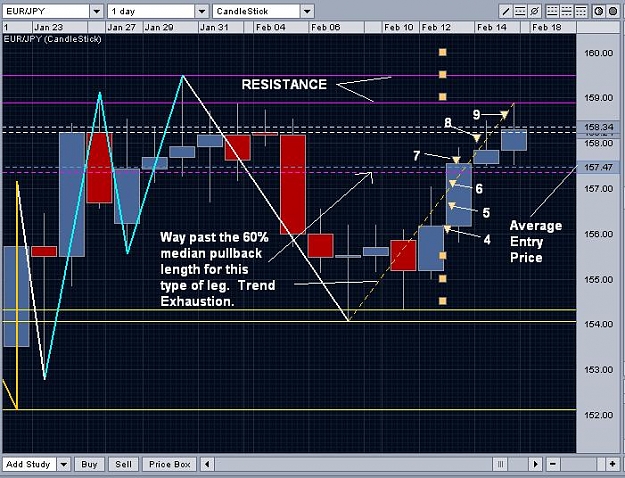Click the 1 day interval field
The image size is (625, 478).
pyautogui.click(x=151, y=11)
